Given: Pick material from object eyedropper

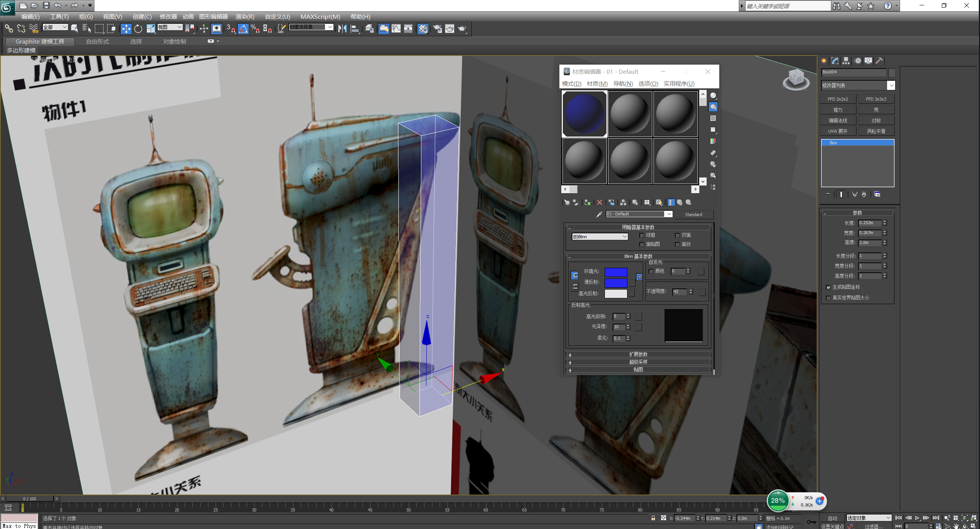Looking at the screenshot, I should click(599, 214).
